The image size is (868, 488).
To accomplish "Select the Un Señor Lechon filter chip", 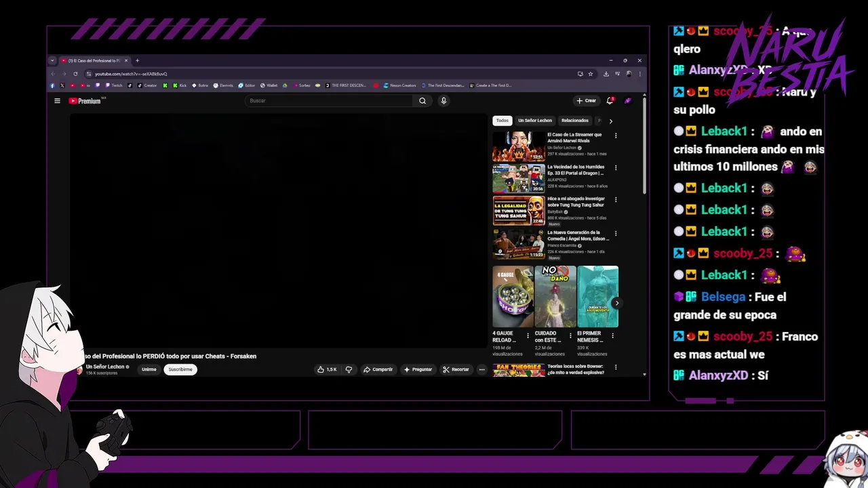I will (535, 121).
